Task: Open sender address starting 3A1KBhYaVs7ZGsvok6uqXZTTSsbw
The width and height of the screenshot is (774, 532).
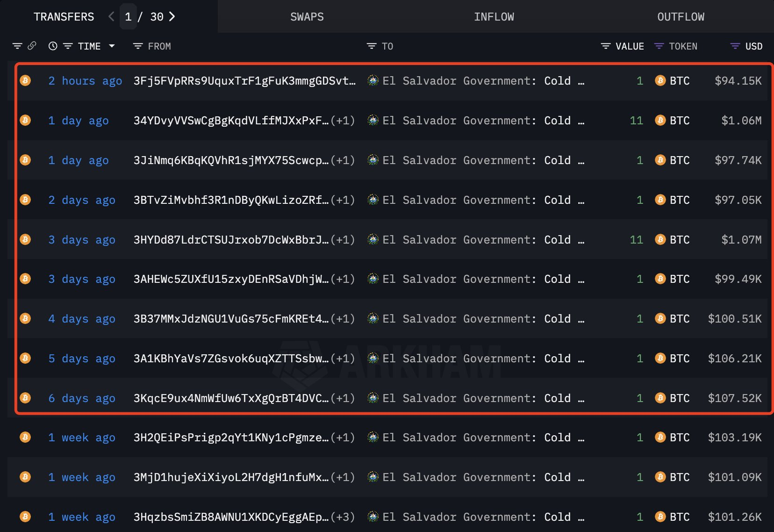Action: (231, 359)
